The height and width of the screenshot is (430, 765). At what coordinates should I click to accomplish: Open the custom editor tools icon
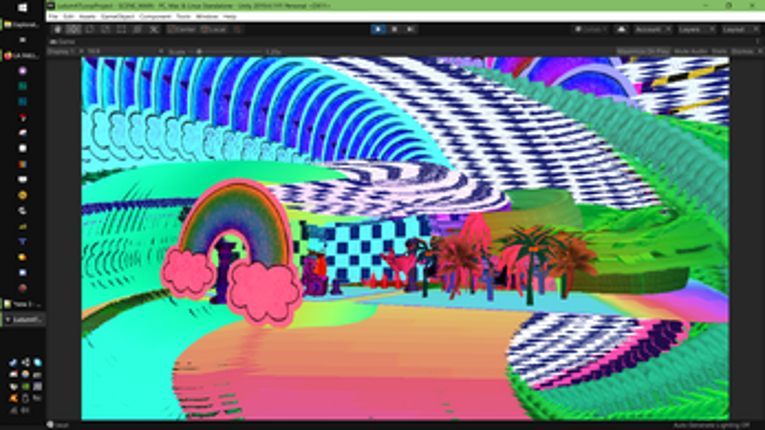point(154,29)
